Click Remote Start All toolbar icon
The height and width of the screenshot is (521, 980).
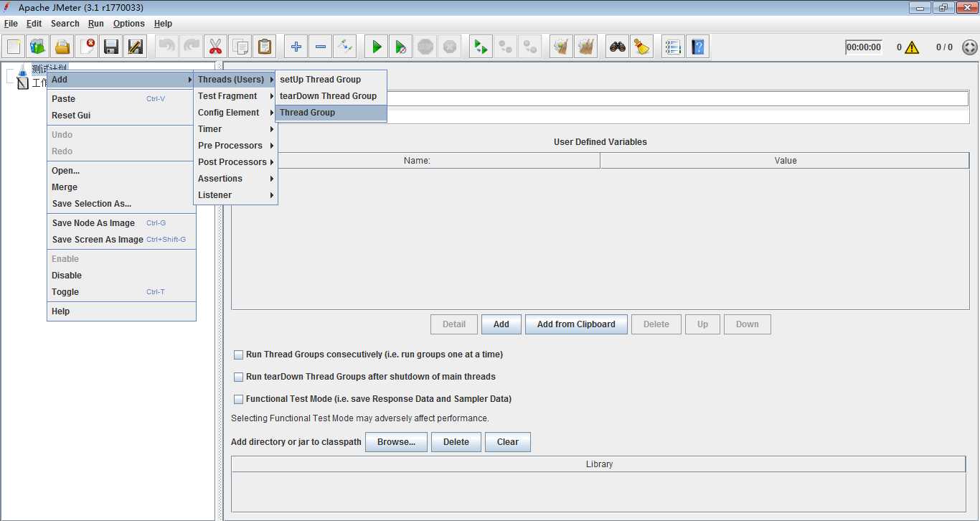point(481,47)
